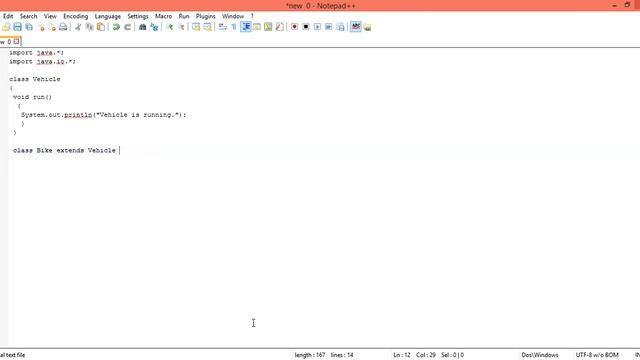Click the Open file toolbar icon

click(6, 27)
